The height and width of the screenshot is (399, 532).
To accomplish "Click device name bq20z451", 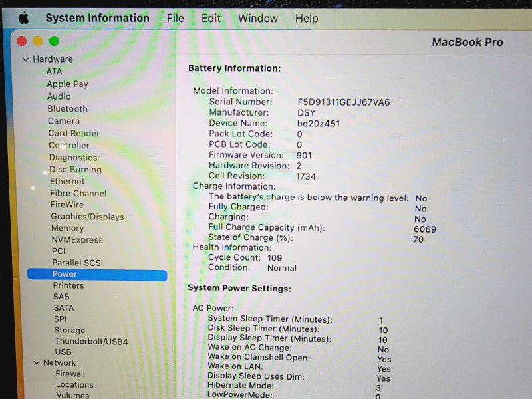I will [319, 124].
